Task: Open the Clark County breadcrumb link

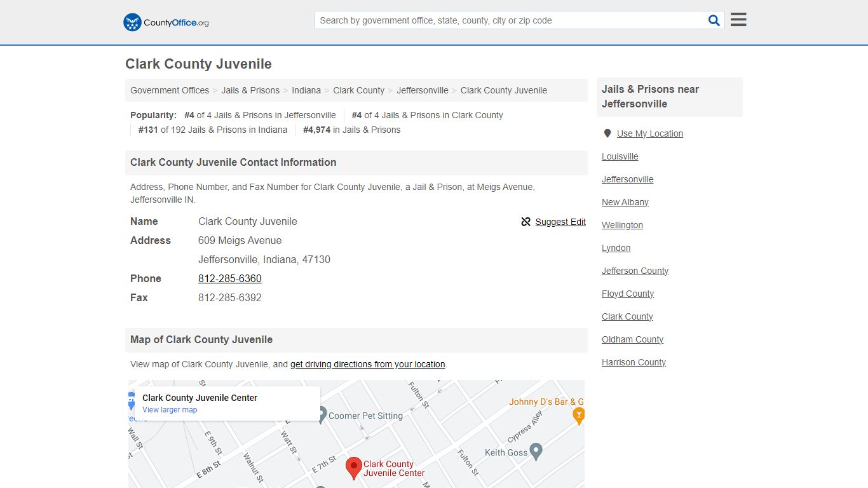Action: (x=358, y=90)
